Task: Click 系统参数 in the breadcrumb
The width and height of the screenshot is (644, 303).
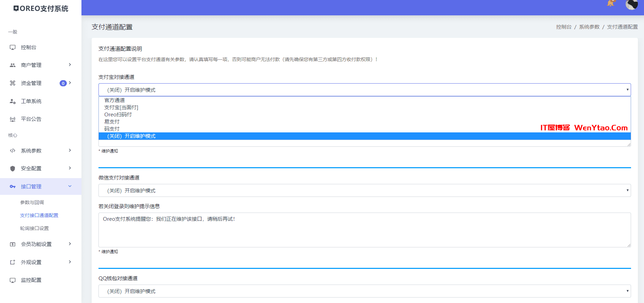Action: point(589,27)
